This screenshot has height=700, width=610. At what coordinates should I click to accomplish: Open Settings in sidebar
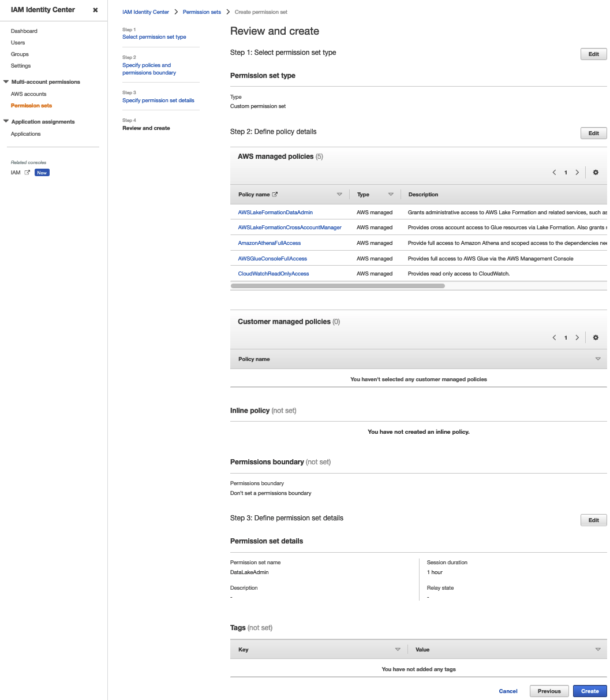tap(21, 66)
